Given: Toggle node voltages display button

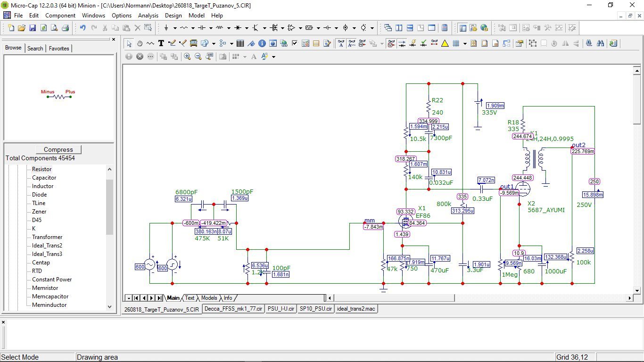Looking at the screenshot, I should tap(391, 43).
